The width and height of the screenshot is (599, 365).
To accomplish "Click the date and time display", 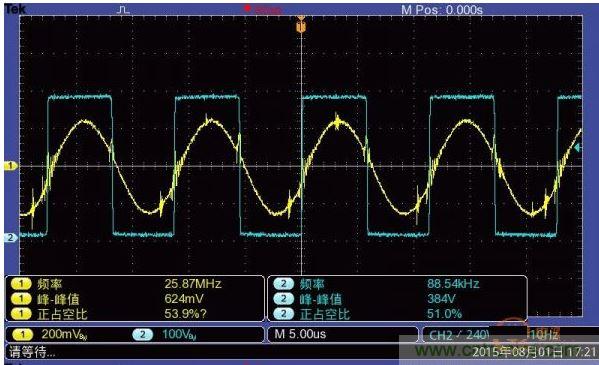I will point(535,352).
